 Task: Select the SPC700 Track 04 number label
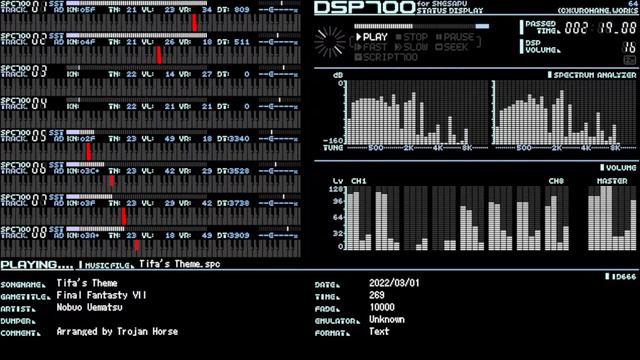point(24,103)
